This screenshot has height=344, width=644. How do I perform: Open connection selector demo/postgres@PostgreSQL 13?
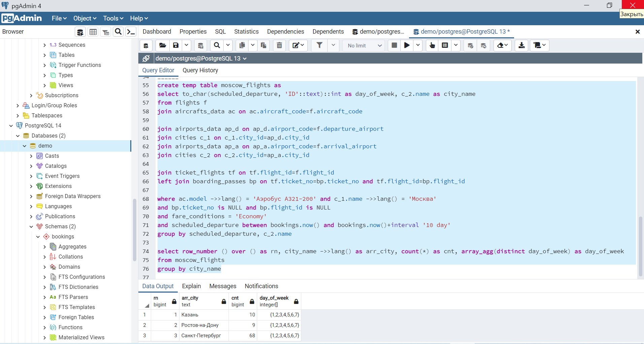[201, 58]
